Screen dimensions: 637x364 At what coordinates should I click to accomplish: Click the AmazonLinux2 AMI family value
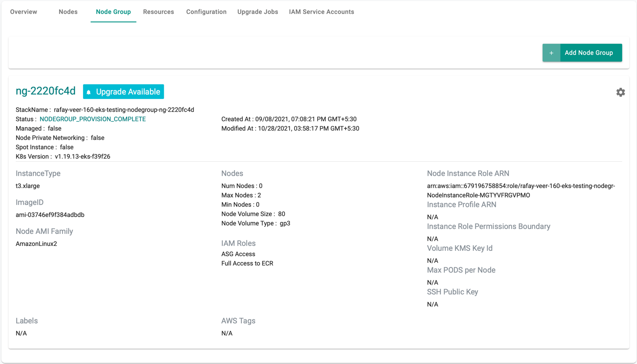click(36, 244)
